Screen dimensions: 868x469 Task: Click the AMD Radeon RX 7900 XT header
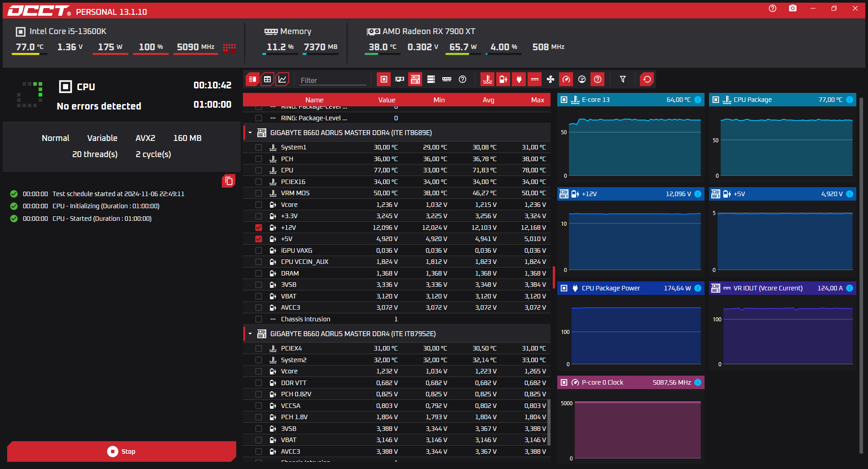pyautogui.click(x=421, y=31)
